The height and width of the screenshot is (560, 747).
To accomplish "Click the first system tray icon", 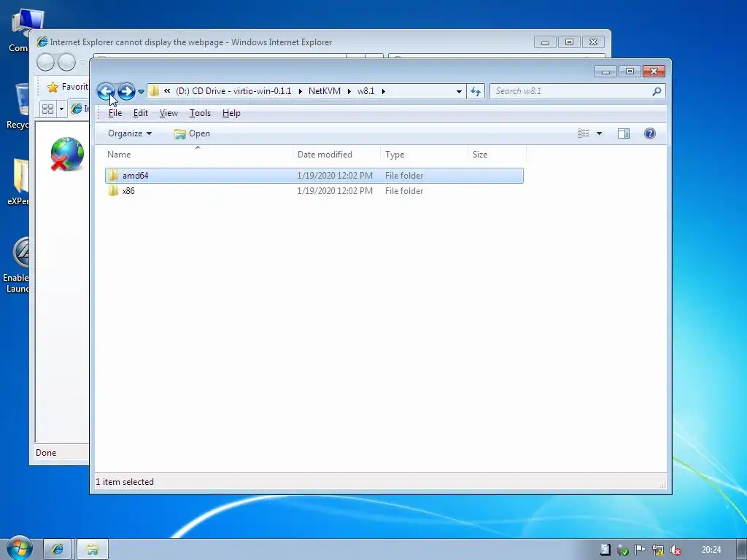I will 605,550.
